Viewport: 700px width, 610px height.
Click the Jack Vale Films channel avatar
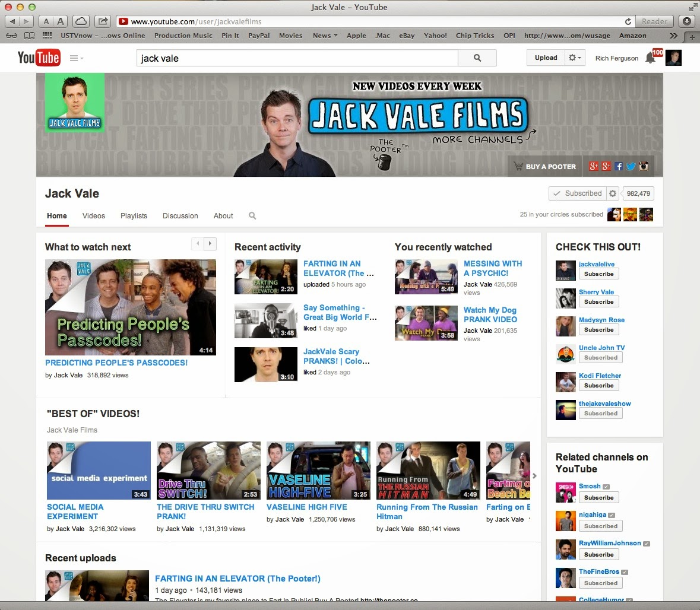75,103
